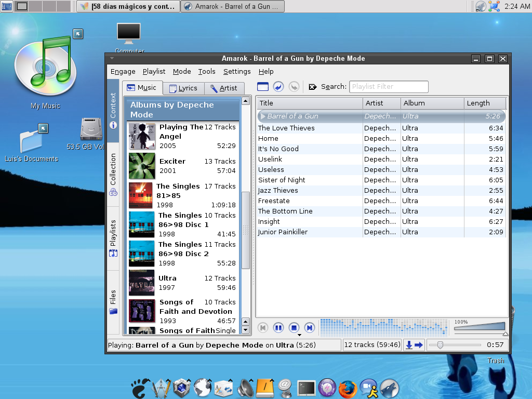Viewport: 532px width, 399px height.
Task: Open the Mode menu
Action: tap(182, 72)
